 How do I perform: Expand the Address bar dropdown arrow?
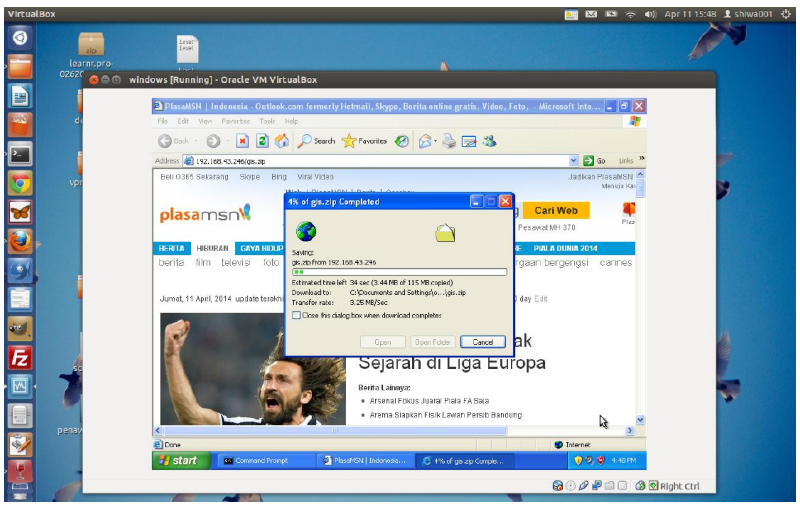tap(573, 161)
